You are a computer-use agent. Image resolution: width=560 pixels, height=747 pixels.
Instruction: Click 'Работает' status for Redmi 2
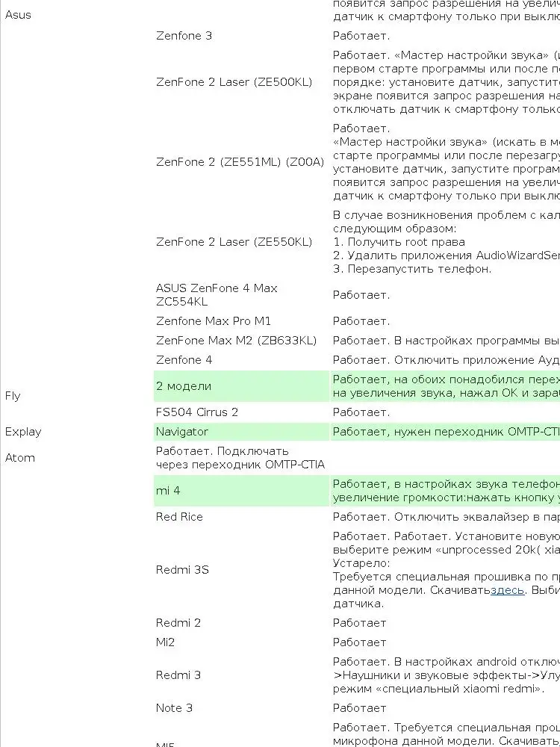coord(360,623)
